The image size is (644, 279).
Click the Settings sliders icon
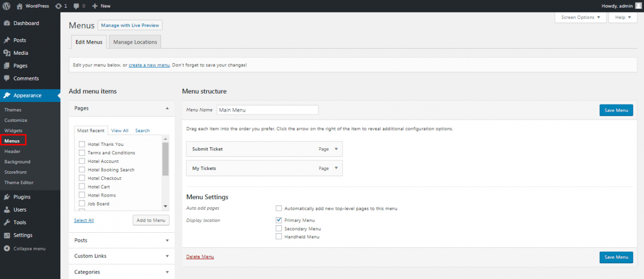pos(7,235)
